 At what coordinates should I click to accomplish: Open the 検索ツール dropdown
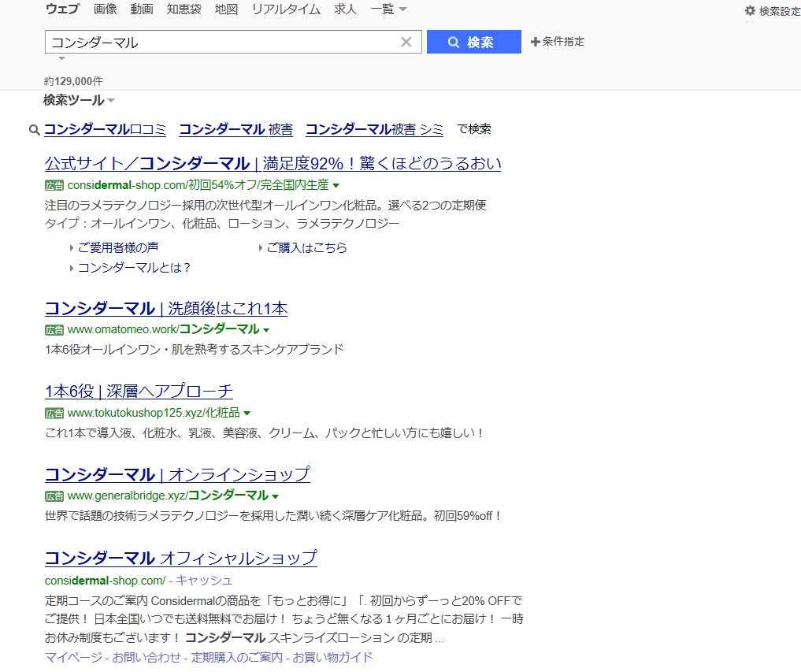pos(79,100)
